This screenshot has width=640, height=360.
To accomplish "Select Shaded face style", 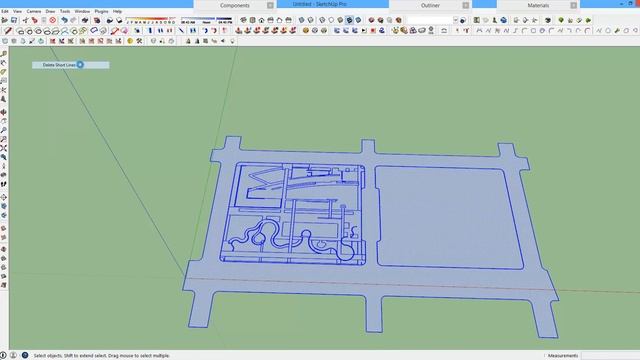I will tap(340, 20).
